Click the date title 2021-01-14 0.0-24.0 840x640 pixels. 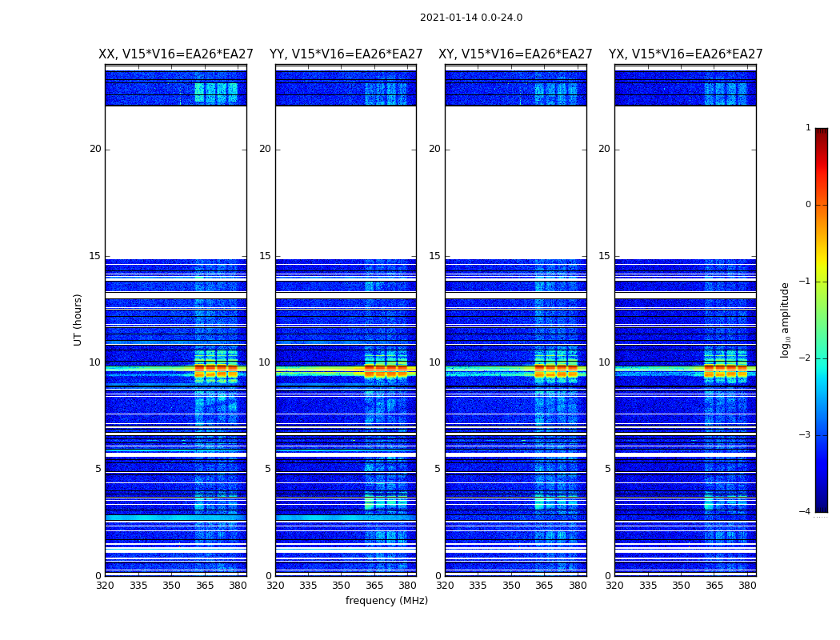[x=471, y=18]
